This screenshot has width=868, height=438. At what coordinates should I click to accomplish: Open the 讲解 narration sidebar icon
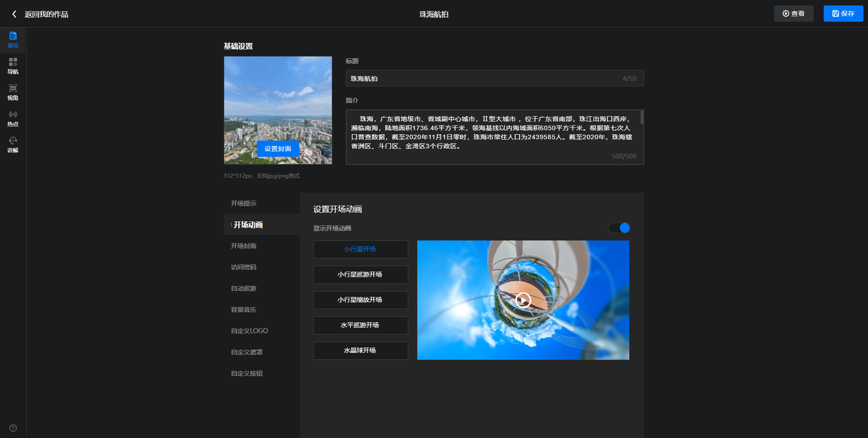click(13, 144)
